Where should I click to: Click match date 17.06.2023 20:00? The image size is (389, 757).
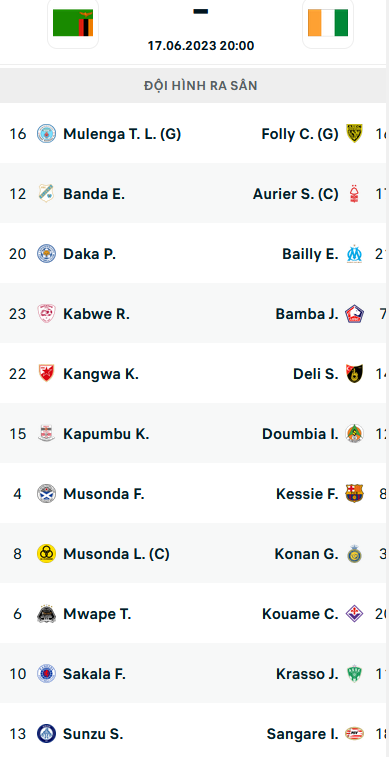click(x=201, y=46)
